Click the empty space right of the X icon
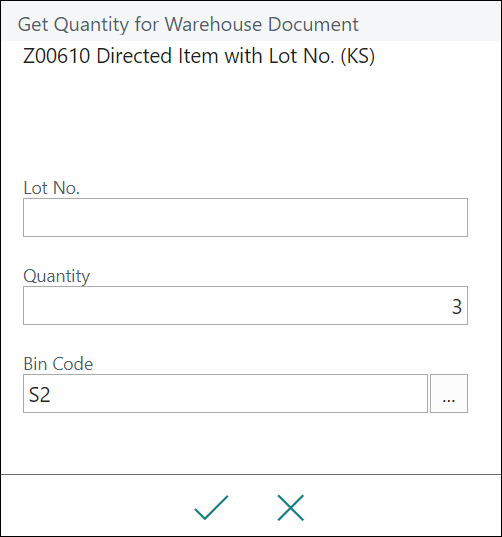Screen dimensions: 502x537 [x=402, y=506]
